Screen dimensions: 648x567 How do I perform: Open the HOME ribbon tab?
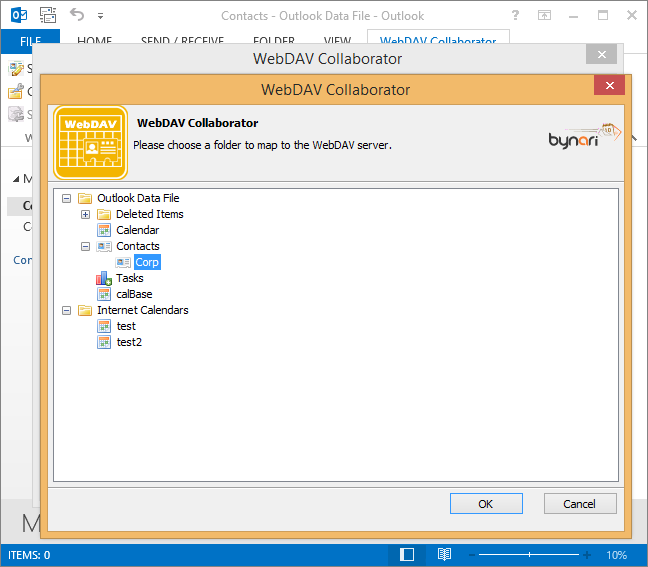point(94,41)
